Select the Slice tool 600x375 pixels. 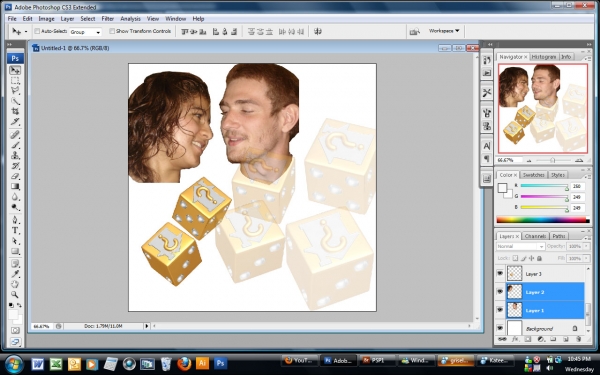click(x=15, y=122)
